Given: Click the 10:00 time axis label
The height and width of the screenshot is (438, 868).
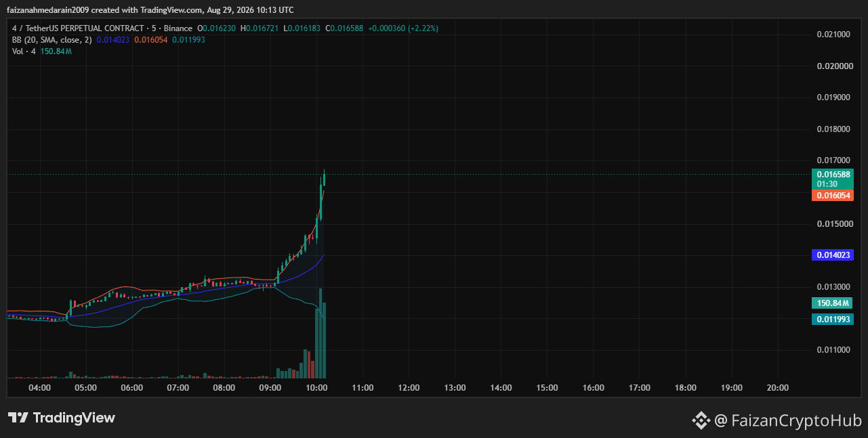Looking at the screenshot, I should click(x=316, y=388).
